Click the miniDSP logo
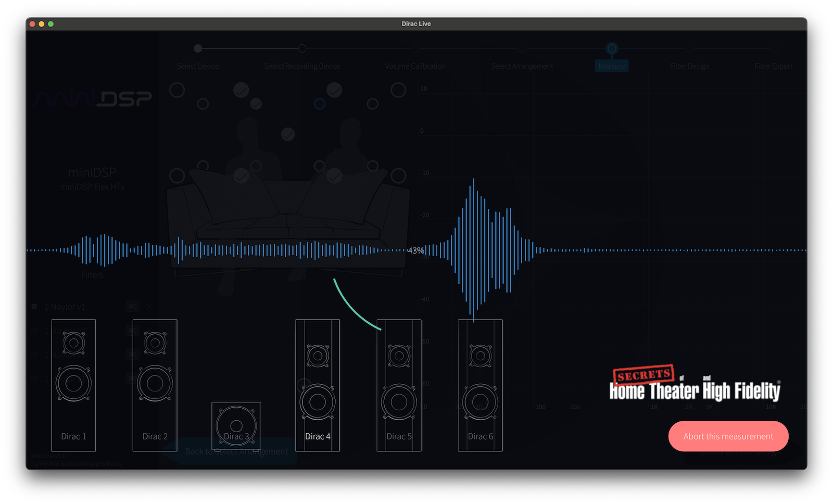833x504 pixels. [x=92, y=98]
